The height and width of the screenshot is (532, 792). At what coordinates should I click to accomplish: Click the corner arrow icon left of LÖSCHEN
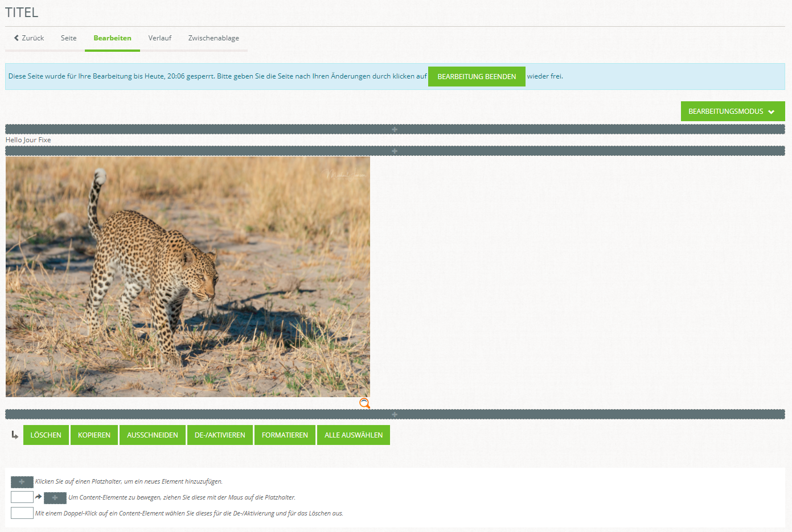(x=15, y=435)
